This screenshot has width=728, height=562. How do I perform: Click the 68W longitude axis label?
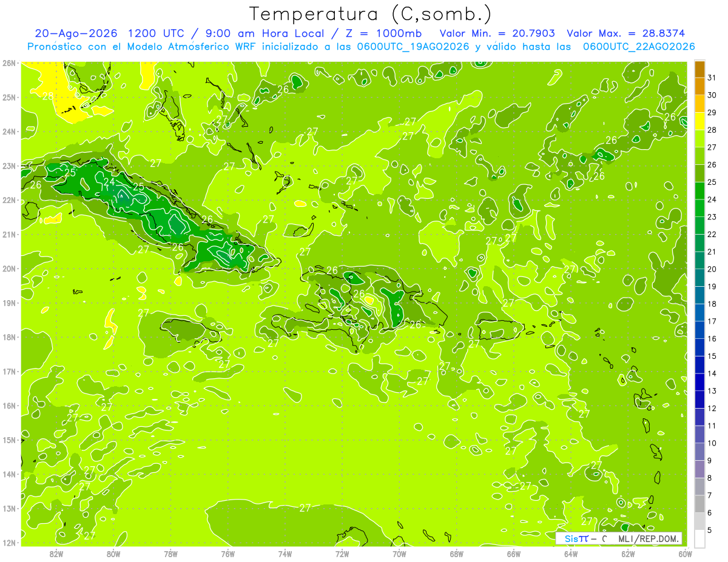tap(457, 554)
